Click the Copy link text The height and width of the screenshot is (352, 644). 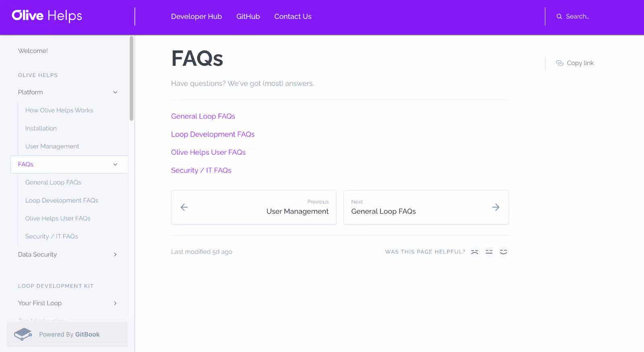coord(580,63)
